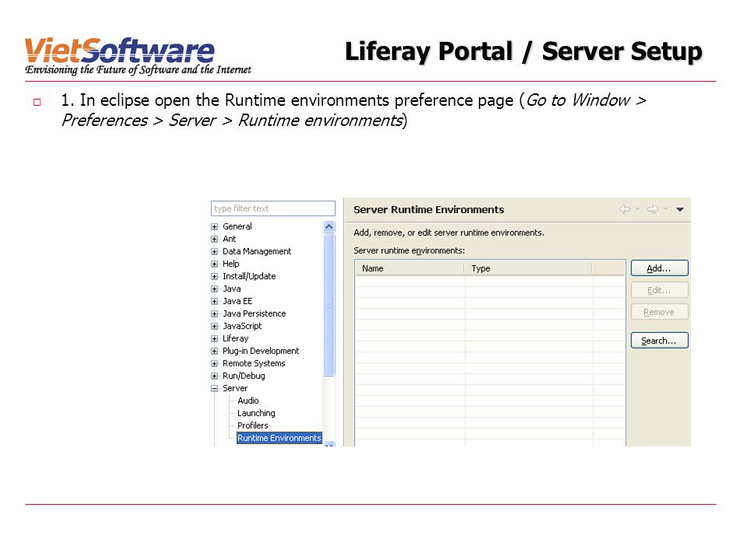Expand the JavaScript node
Viewport: 747px width, 560px height.
point(215,326)
